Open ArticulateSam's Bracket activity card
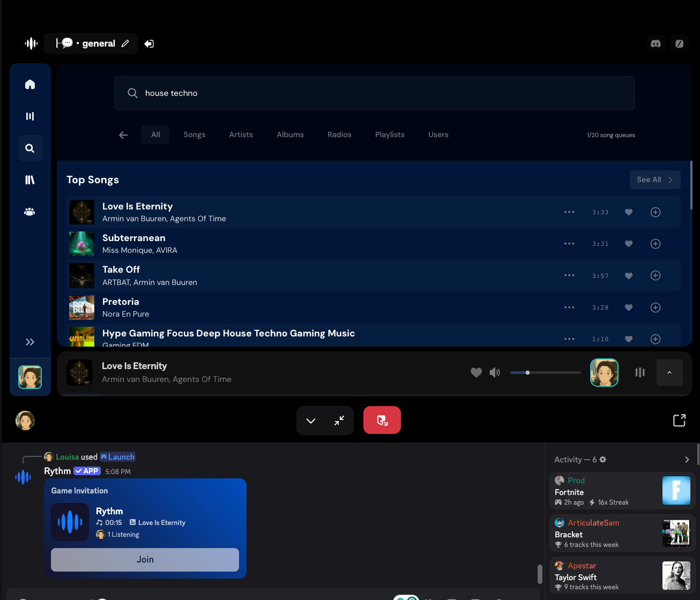The height and width of the screenshot is (600, 700). click(x=622, y=533)
